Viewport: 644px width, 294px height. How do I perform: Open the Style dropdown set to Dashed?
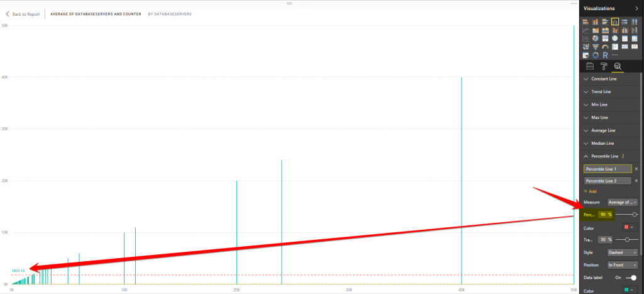[x=623, y=252]
